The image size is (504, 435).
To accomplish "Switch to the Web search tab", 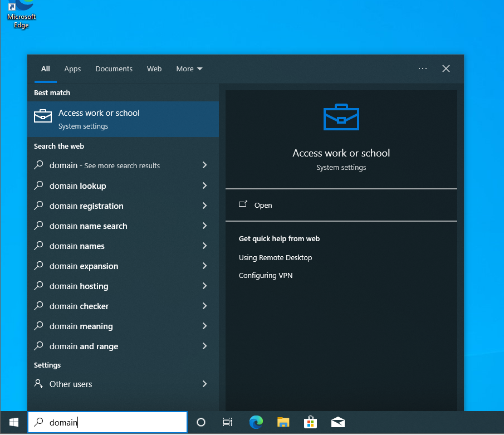I will click(154, 69).
